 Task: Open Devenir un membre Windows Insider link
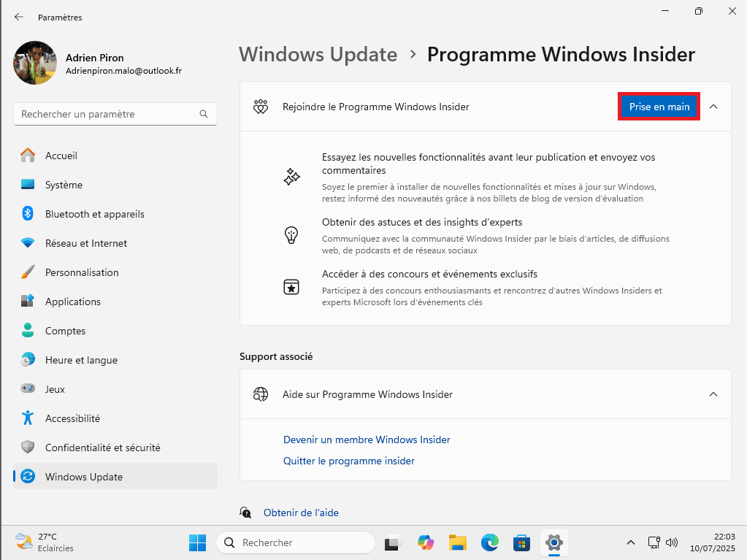point(367,440)
